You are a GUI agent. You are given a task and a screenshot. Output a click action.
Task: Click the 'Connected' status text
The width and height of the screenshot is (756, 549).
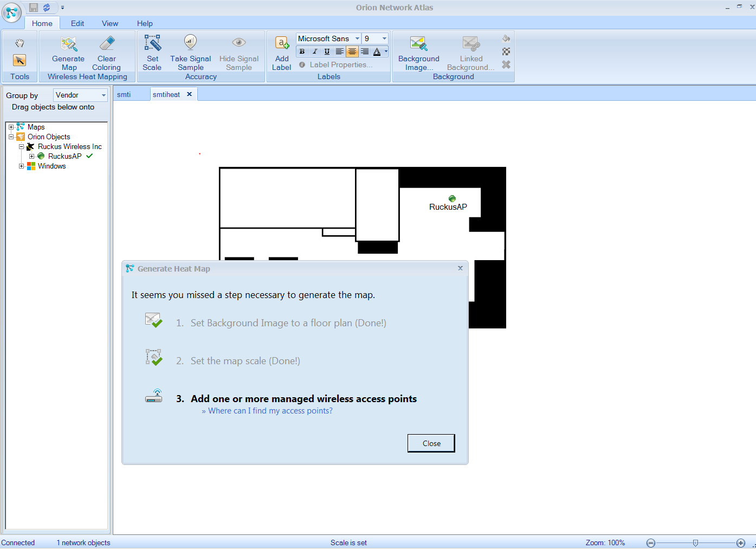18,543
